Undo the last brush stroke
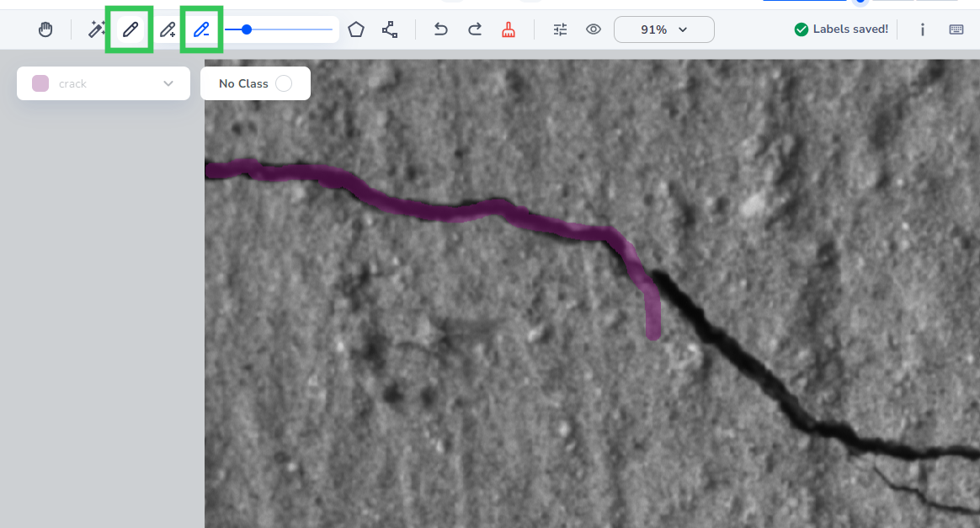 coord(440,29)
